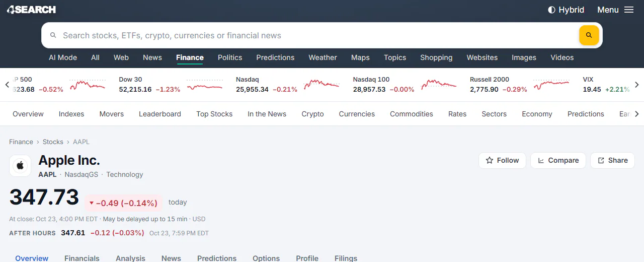Viewport: 644px width, 262px height.
Task: Click the Nasdaq 100 sparkline chart
Action: 439,85
